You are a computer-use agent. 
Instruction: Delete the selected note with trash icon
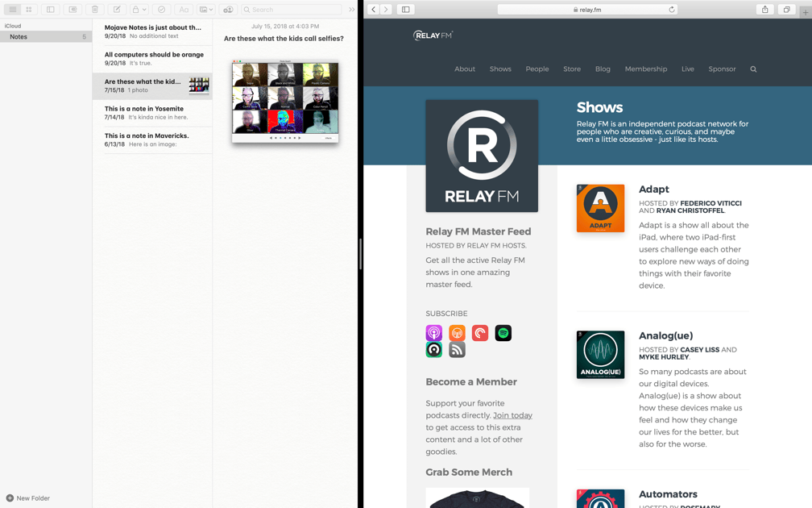tap(95, 10)
